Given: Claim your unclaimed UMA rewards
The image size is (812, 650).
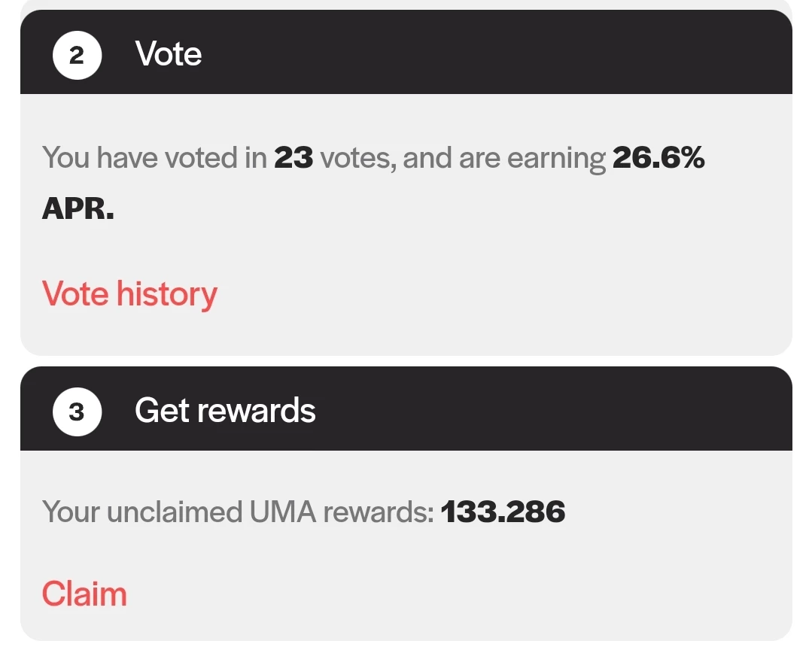Looking at the screenshot, I should [x=84, y=594].
